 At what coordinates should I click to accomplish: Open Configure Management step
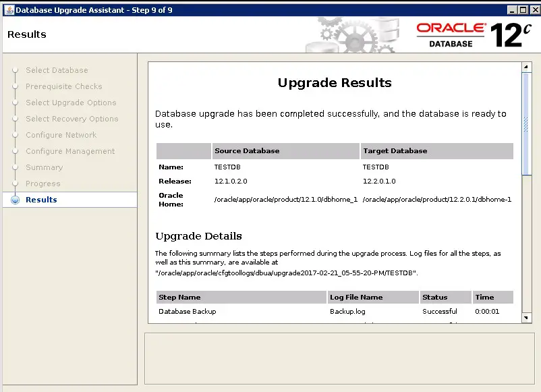click(x=70, y=151)
